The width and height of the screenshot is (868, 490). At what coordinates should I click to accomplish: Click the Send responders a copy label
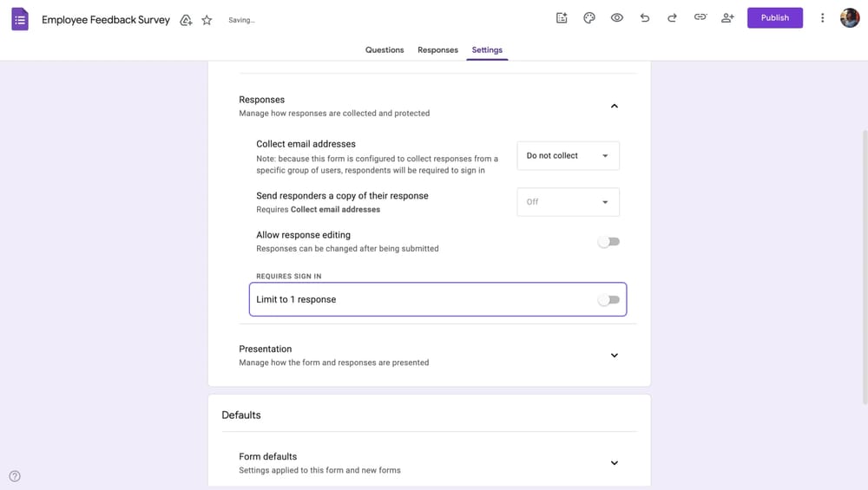click(x=342, y=196)
